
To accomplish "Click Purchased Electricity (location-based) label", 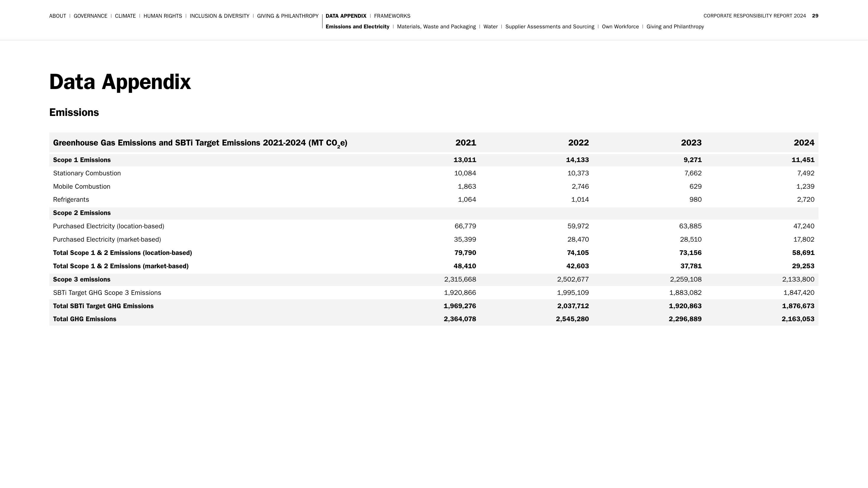I will (109, 226).
